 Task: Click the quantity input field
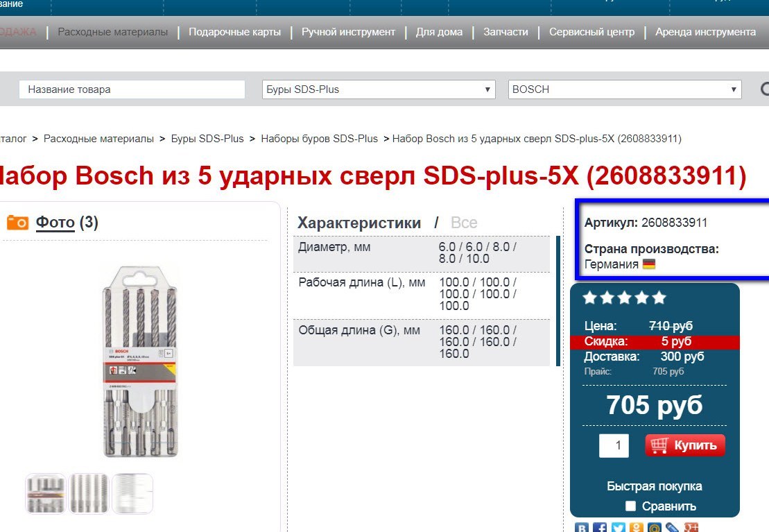[x=614, y=445]
